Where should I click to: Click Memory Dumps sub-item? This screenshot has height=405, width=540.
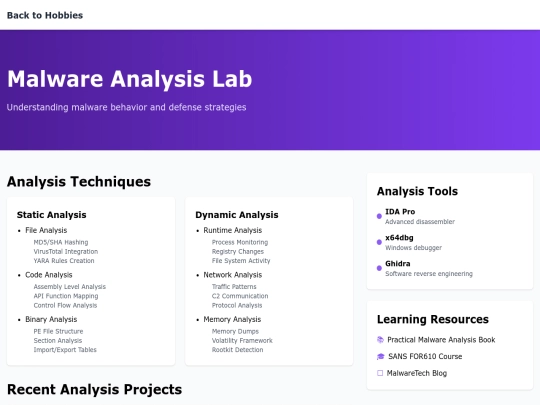235,331
